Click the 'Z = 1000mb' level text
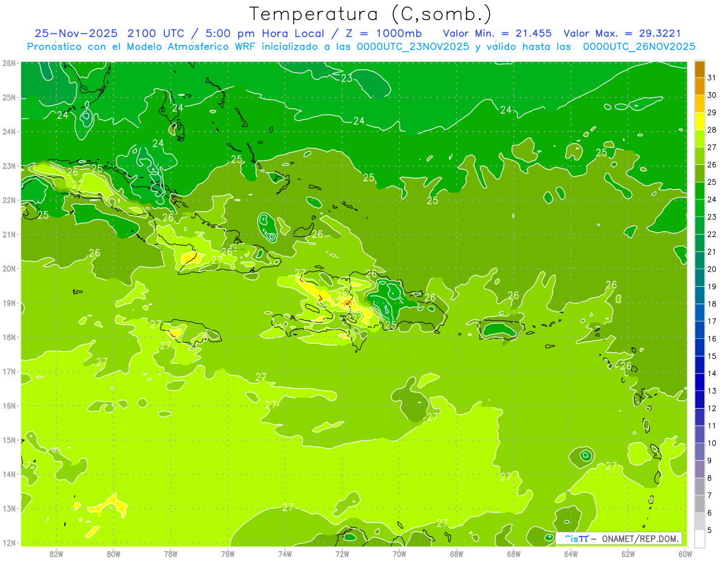 click(385, 33)
